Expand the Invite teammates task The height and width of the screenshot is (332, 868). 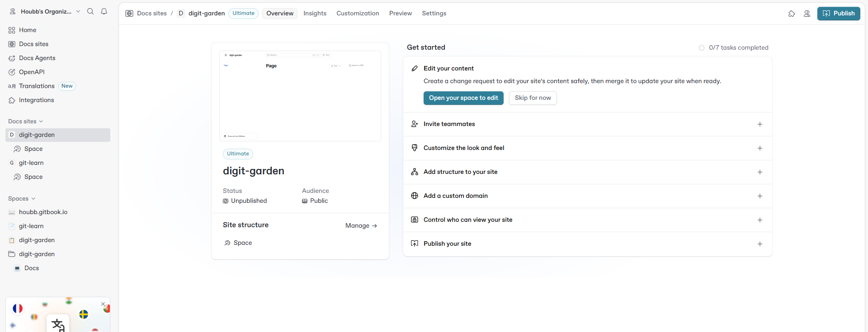pos(760,124)
